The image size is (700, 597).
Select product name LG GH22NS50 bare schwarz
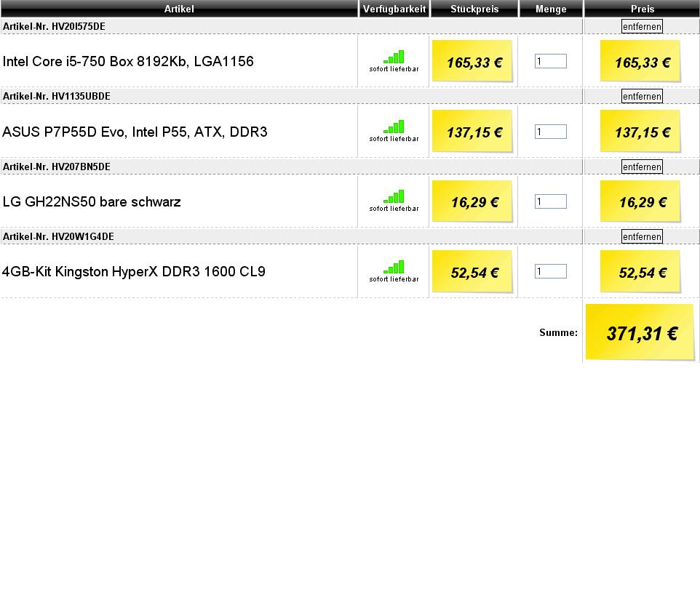click(x=92, y=201)
